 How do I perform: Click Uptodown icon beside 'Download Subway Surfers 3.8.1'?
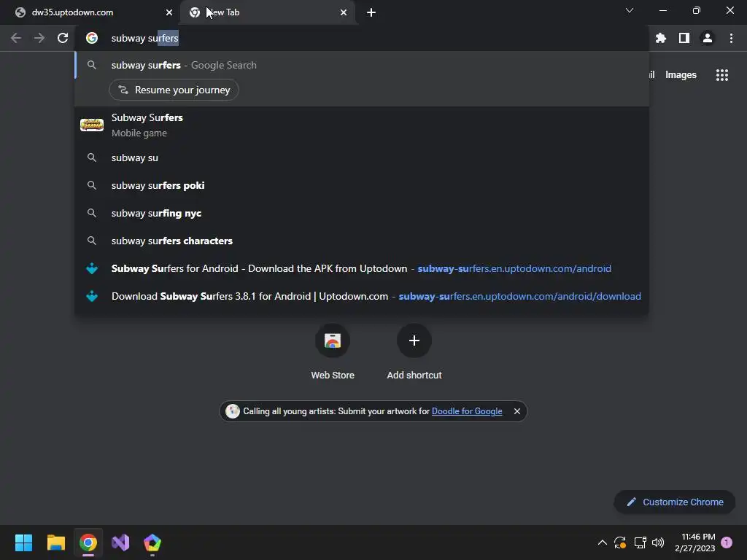92,296
